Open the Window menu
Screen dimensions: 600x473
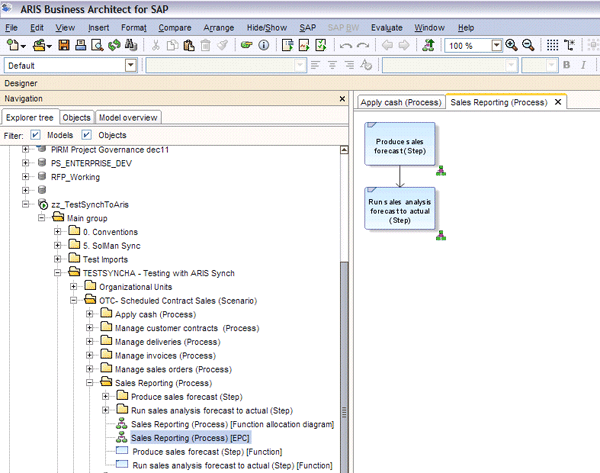(429, 28)
